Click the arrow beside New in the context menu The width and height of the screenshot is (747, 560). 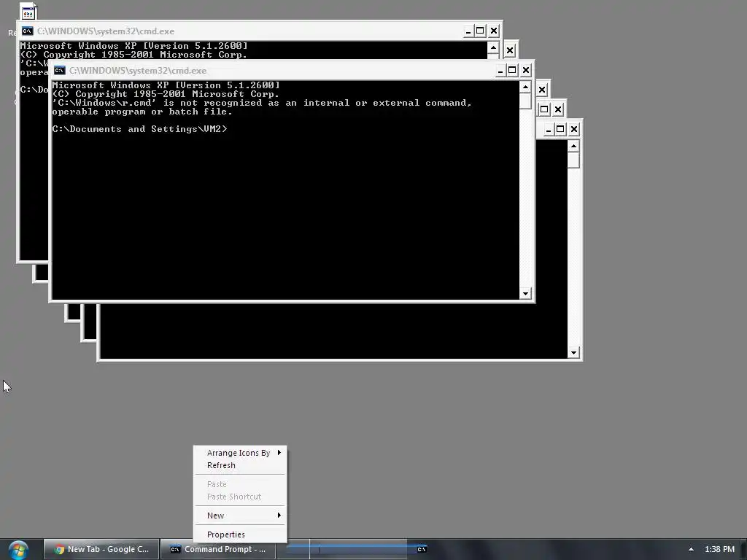point(279,516)
